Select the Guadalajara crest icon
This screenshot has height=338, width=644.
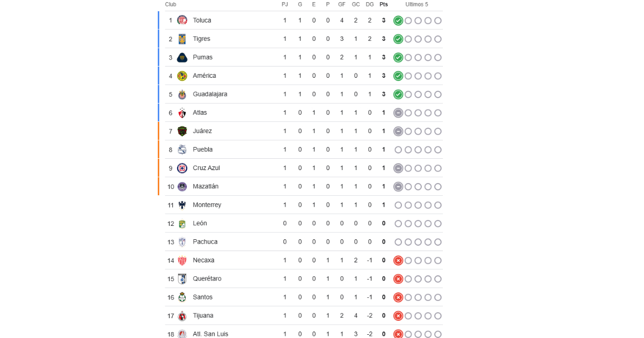coord(182,94)
